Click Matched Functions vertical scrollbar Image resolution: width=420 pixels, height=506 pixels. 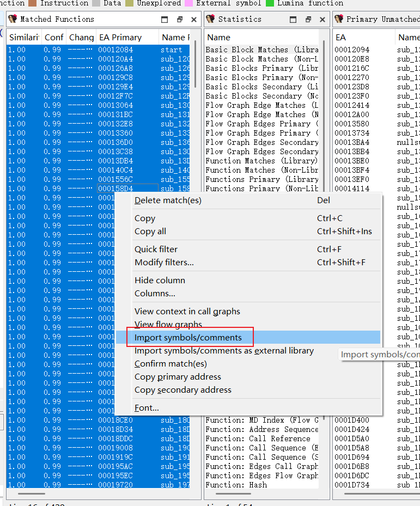click(195, 64)
